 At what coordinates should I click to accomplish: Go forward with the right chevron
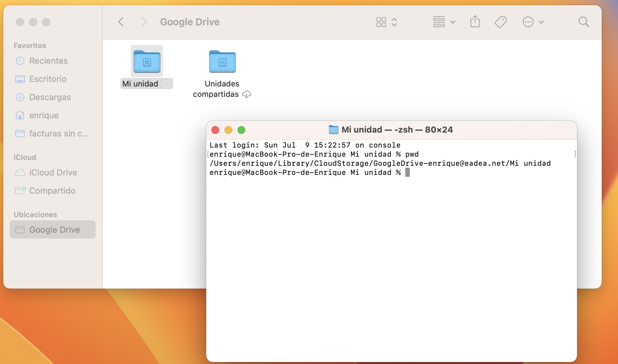[144, 22]
